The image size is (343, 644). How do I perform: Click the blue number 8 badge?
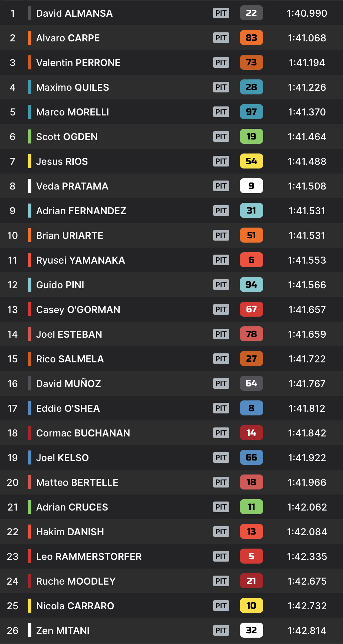pos(251,408)
